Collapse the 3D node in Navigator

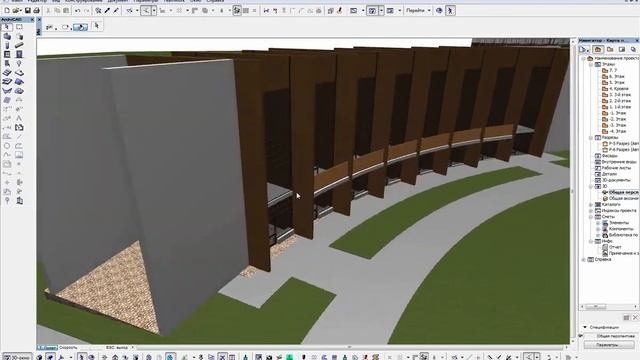pyautogui.click(x=591, y=187)
